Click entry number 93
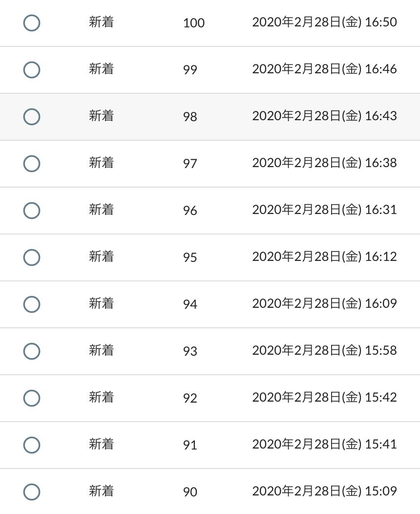The image size is (420, 514). tap(190, 351)
